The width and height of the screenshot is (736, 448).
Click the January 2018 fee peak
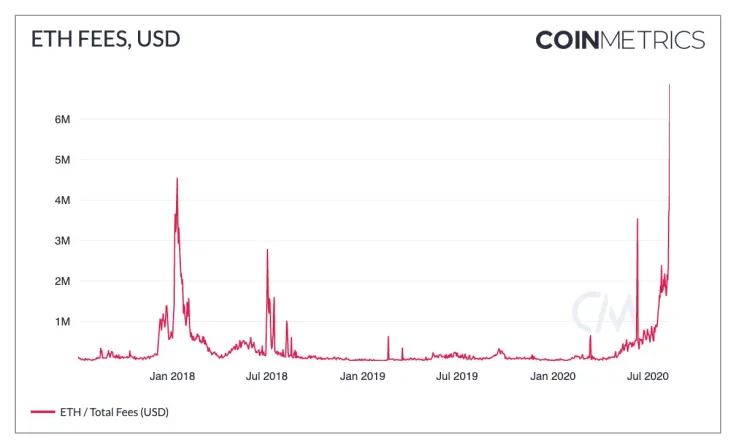177,180
